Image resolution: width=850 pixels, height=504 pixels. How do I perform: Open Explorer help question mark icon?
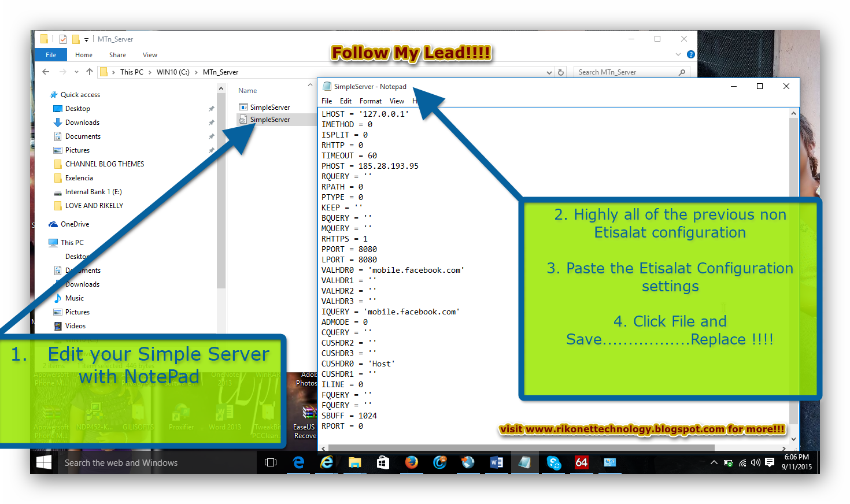[690, 54]
